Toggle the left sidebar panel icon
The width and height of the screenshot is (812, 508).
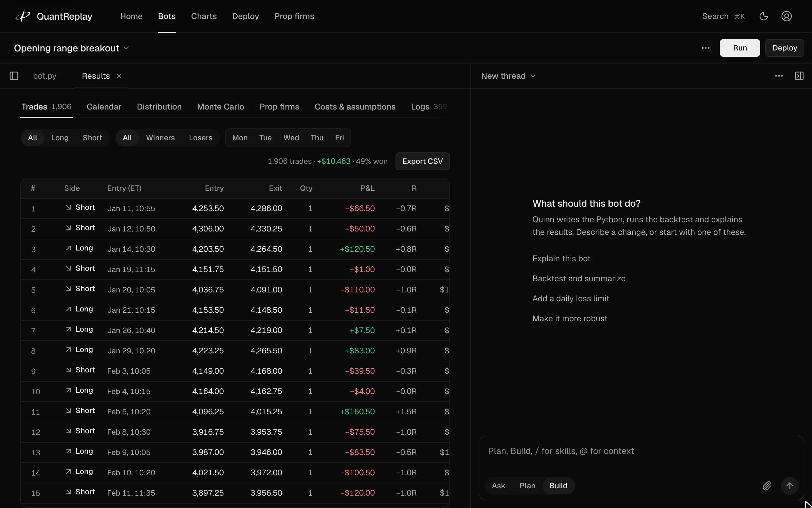click(x=14, y=76)
